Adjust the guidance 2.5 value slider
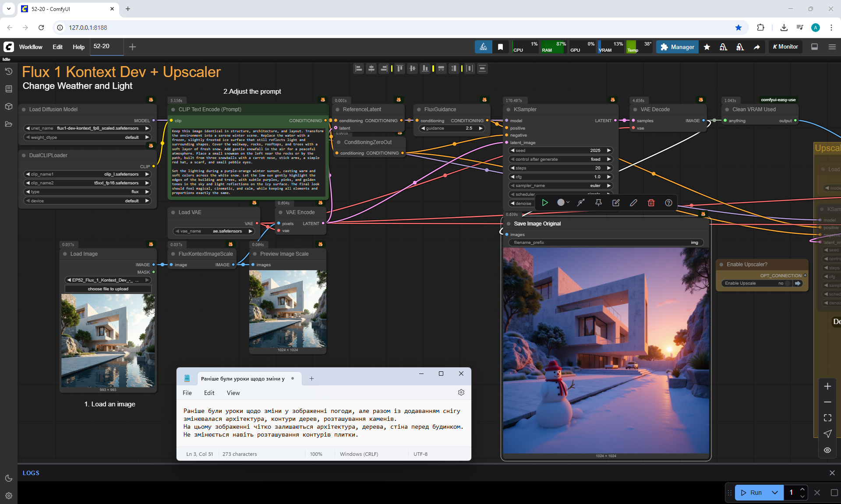The image size is (841, 504). point(452,128)
